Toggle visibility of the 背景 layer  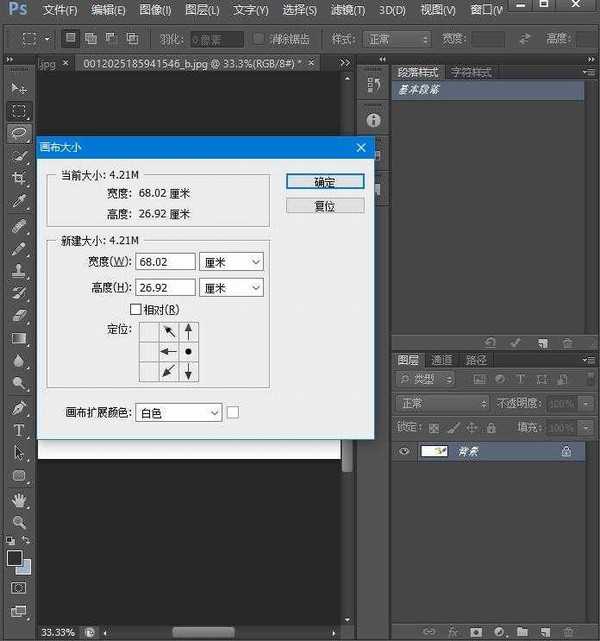(405, 452)
